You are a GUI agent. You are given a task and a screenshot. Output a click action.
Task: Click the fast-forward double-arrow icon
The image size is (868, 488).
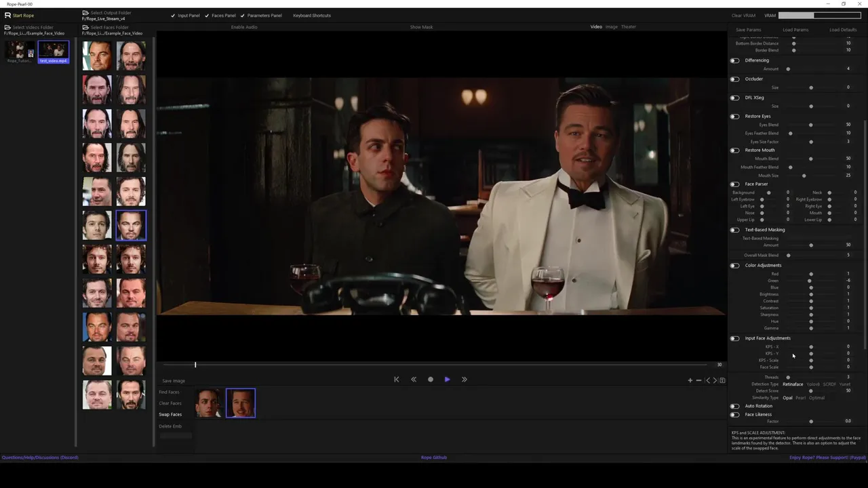pos(465,380)
